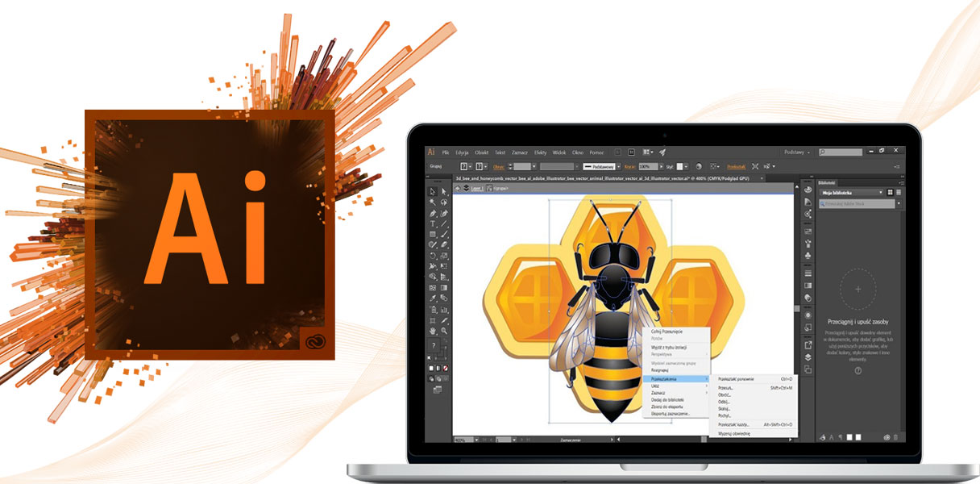The width and height of the screenshot is (980, 484).
Task: Pick the Column Graph tool
Action: (444, 309)
